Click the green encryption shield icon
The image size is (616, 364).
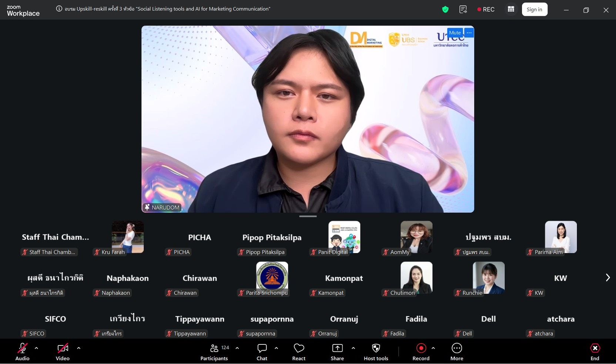click(445, 10)
